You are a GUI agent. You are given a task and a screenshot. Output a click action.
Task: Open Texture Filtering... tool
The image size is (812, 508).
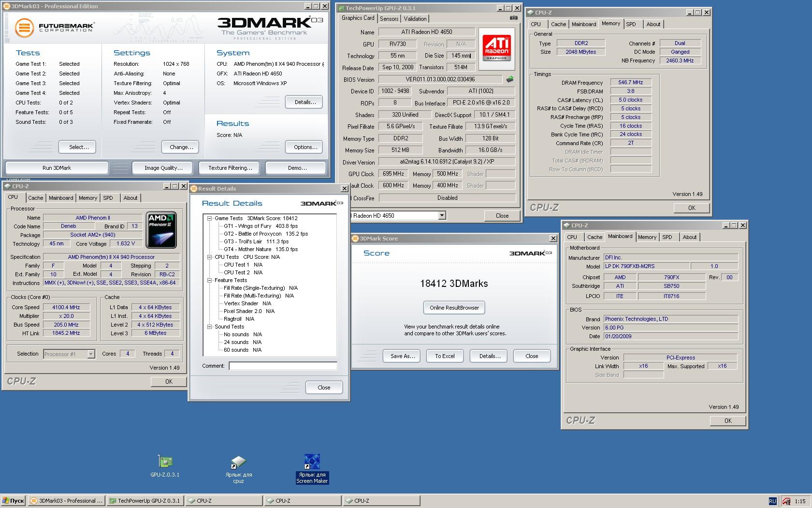pyautogui.click(x=230, y=168)
